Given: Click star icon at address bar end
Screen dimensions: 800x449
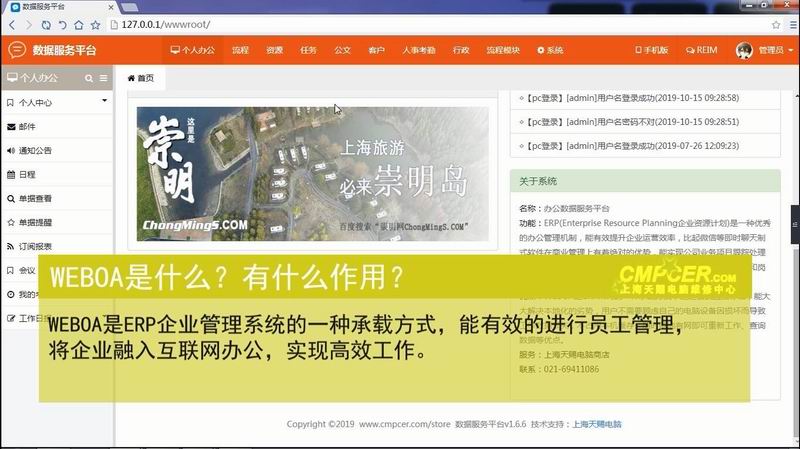Looking at the screenshot, I should click(x=776, y=24).
